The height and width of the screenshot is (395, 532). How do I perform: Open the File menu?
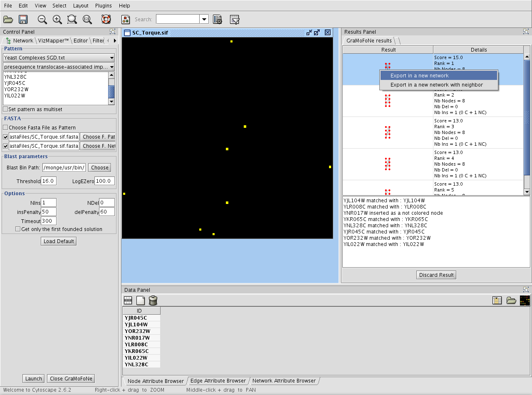point(8,6)
